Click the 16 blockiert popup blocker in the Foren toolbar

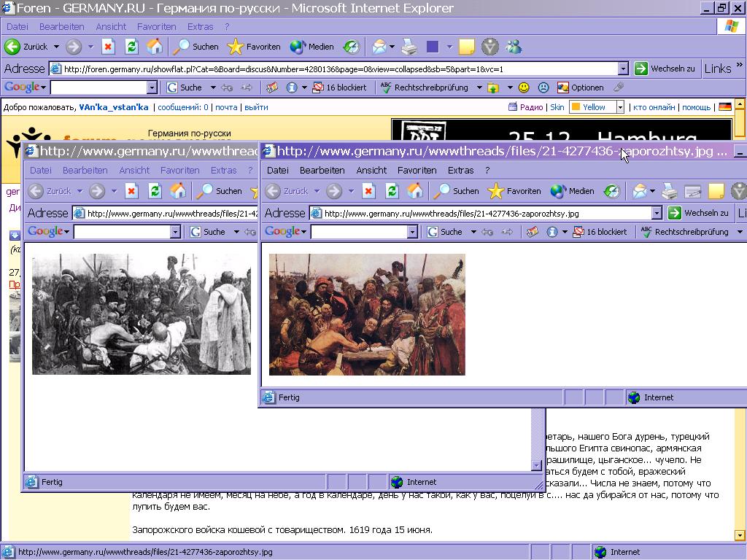click(339, 87)
